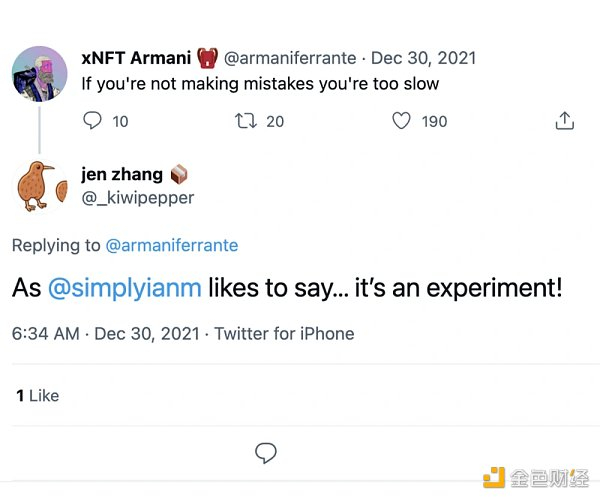Open the share icon on Armani's tweet
This screenshot has width=600, height=499.
click(564, 120)
